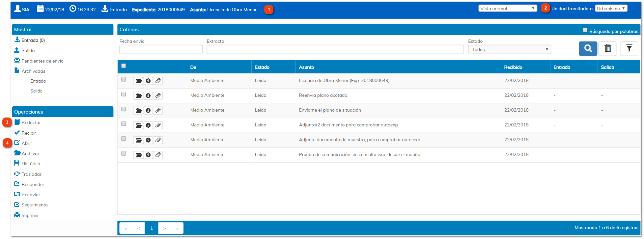Check the Licencia de Obra Menor row checkbox
The image size is (644, 239).
pos(124,79)
